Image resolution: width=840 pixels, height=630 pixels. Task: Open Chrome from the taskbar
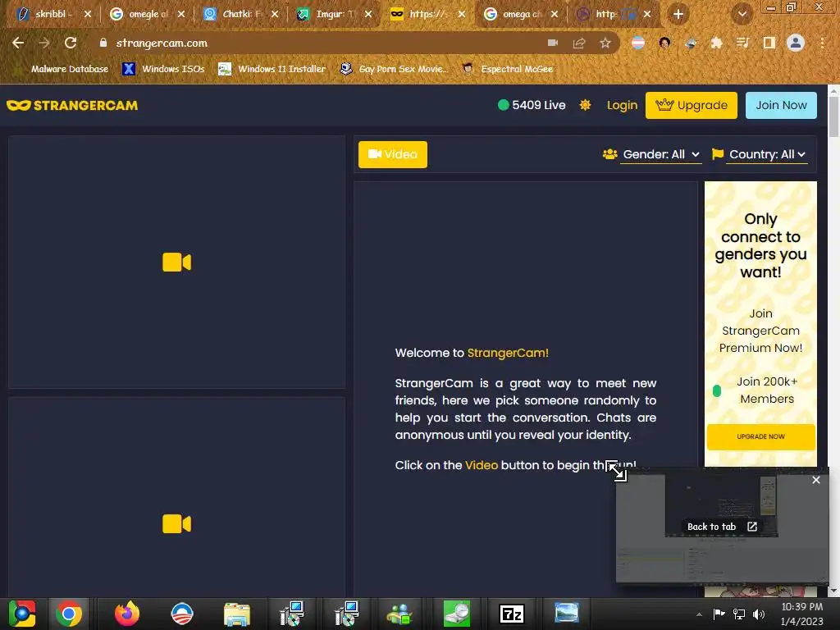point(69,614)
